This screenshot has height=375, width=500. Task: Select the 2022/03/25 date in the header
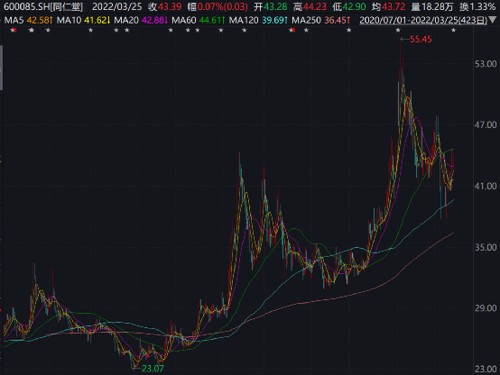117,7
